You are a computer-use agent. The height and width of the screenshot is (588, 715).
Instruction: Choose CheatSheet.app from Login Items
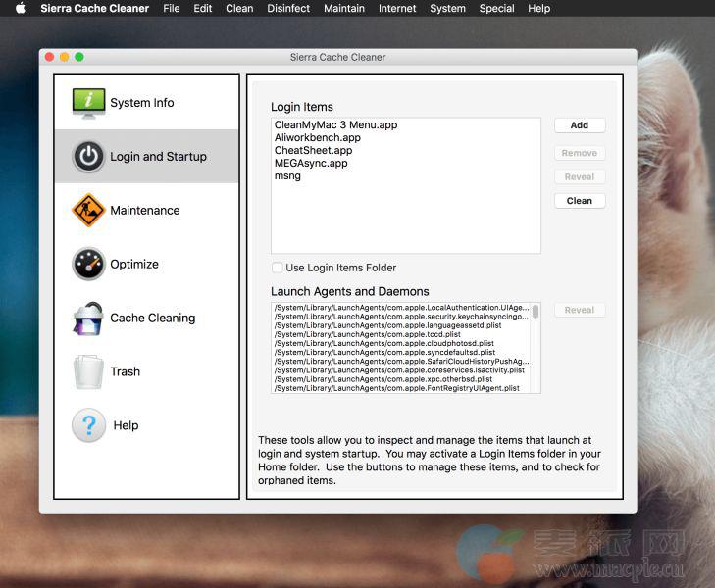tap(313, 151)
